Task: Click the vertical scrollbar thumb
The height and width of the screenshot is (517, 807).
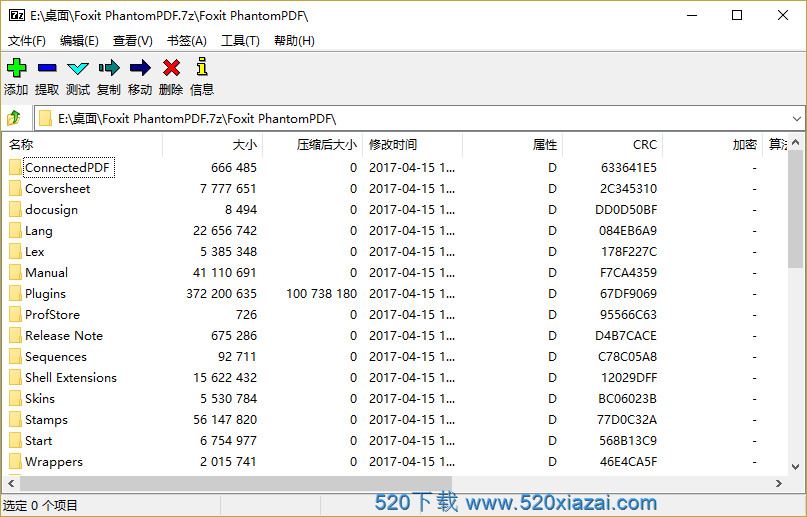Action: pyautogui.click(x=796, y=209)
